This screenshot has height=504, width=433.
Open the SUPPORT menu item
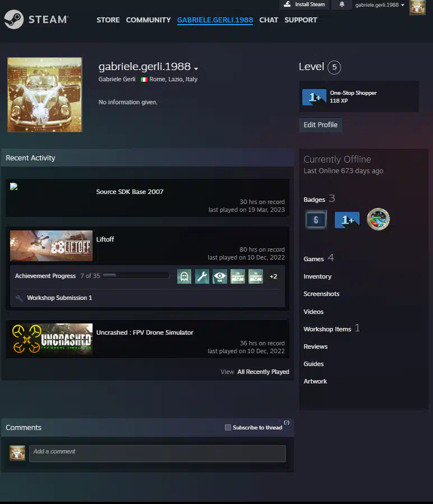pos(301,20)
